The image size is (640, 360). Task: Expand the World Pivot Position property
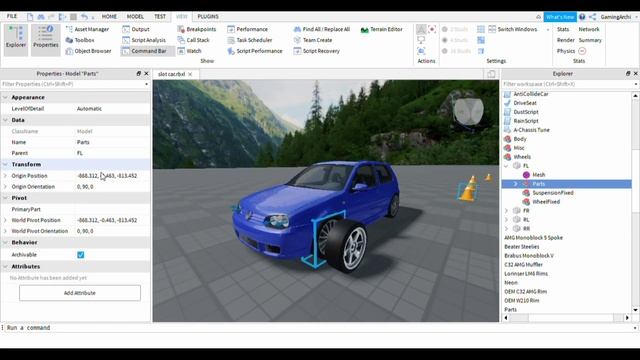5,220
